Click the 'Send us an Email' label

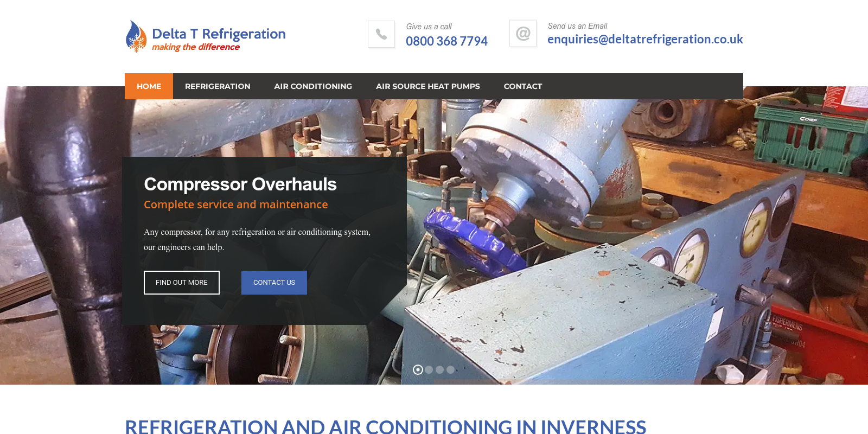pos(577,26)
